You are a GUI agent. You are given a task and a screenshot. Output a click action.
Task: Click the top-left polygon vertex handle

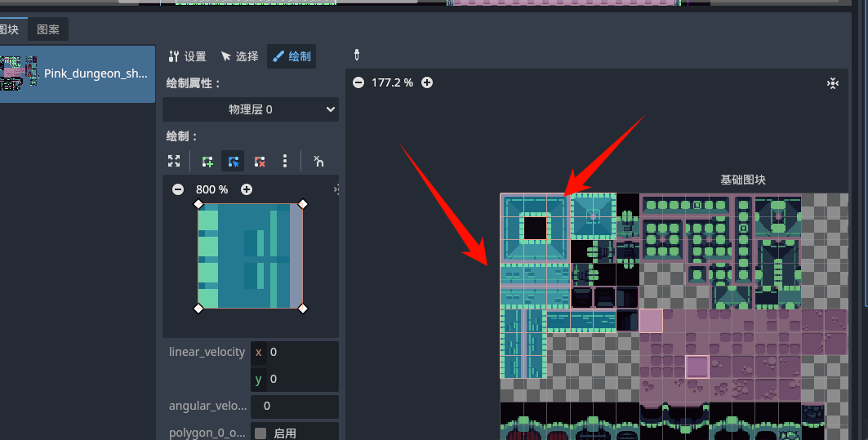[x=198, y=204]
